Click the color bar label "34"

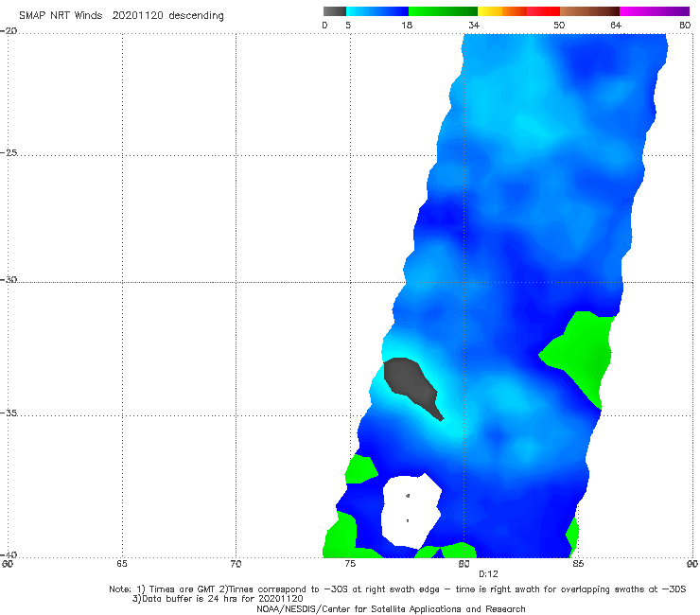coord(474,26)
